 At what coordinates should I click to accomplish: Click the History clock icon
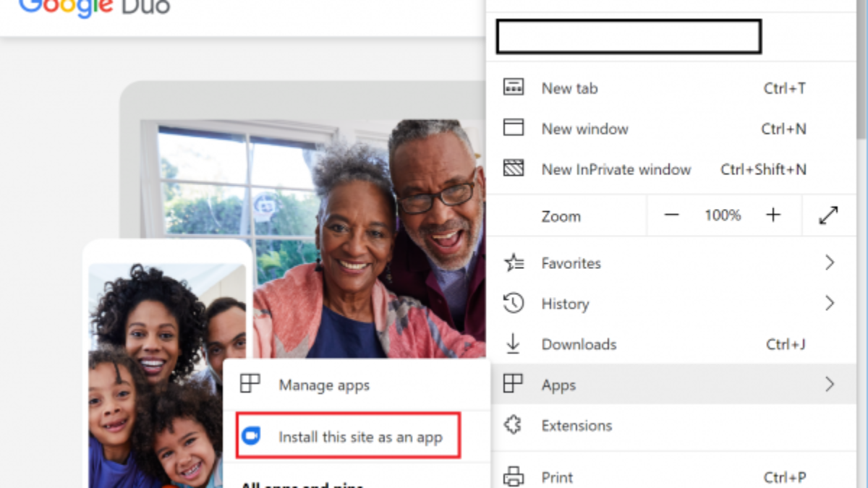point(514,304)
